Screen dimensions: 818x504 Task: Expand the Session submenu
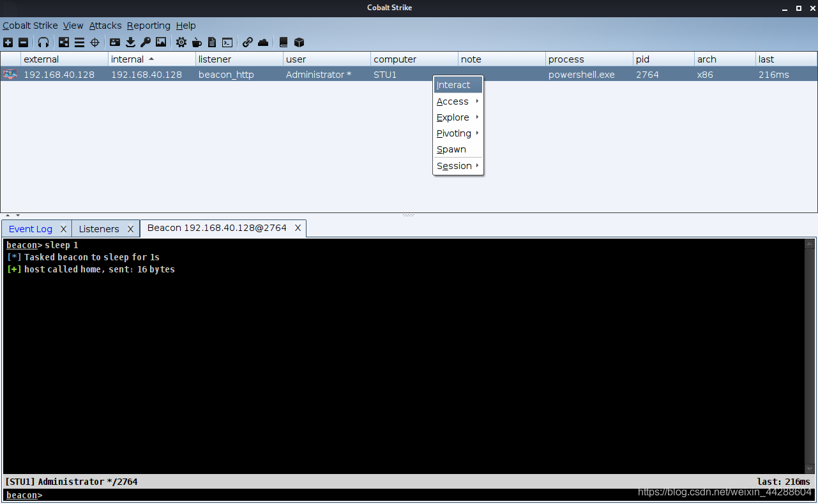tap(458, 166)
